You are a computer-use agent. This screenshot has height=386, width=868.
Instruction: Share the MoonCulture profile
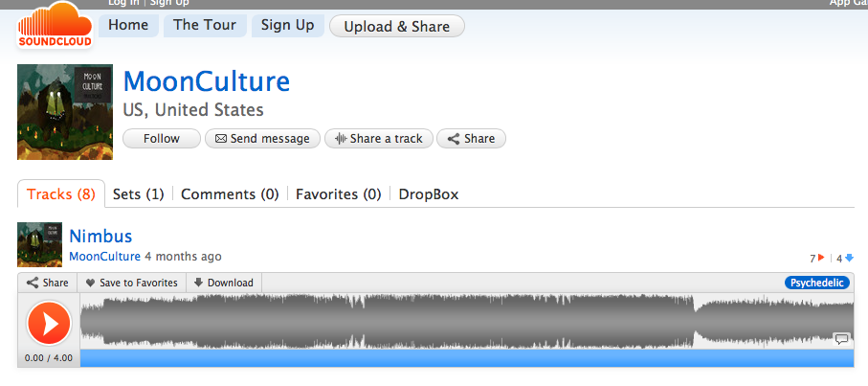tap(471, 139)
